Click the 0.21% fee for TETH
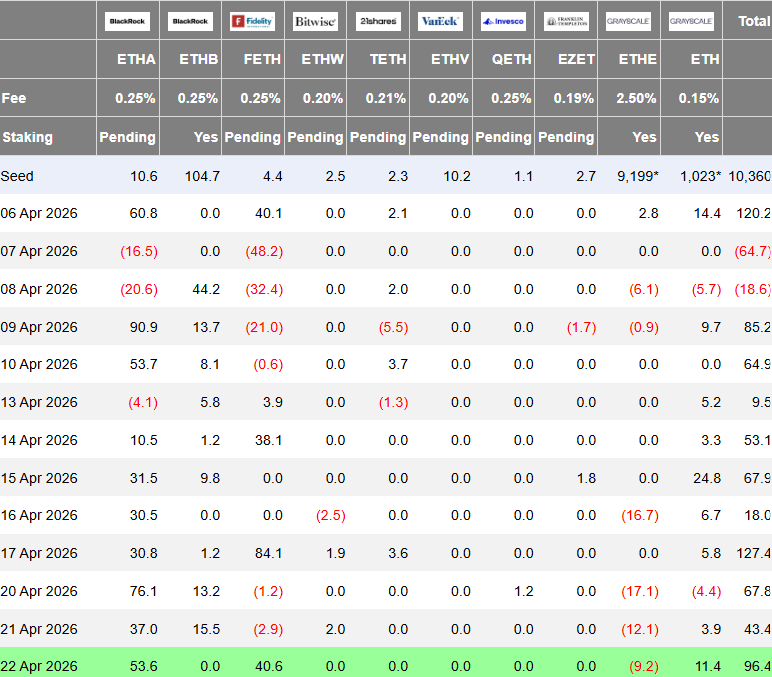 click(386, 98)
